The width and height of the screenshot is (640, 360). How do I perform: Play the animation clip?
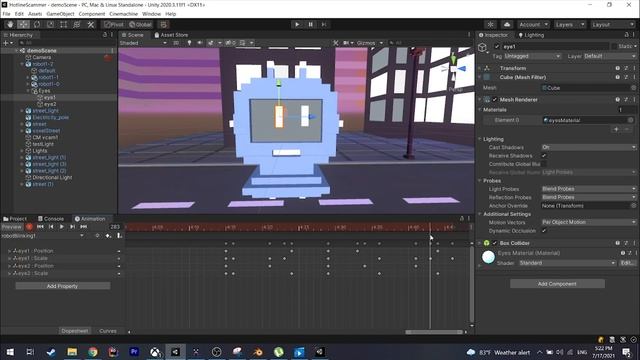[62, 227]
